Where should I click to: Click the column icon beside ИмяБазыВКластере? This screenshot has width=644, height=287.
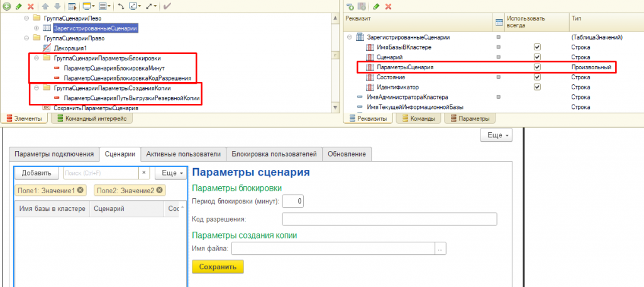point(369,47)
